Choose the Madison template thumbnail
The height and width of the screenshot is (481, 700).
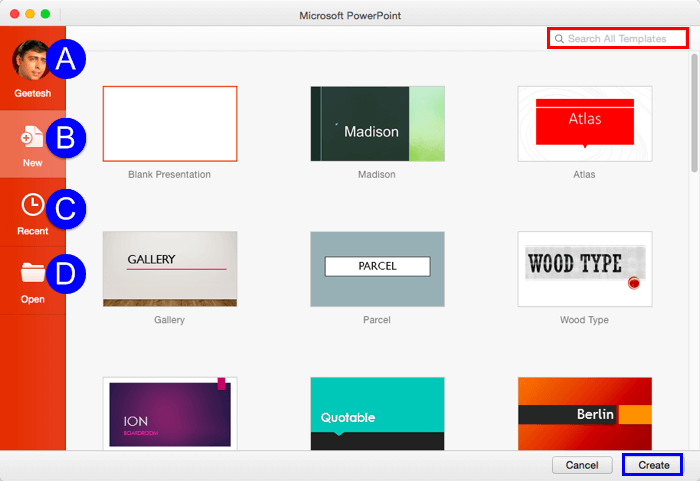tap(377, 123)
